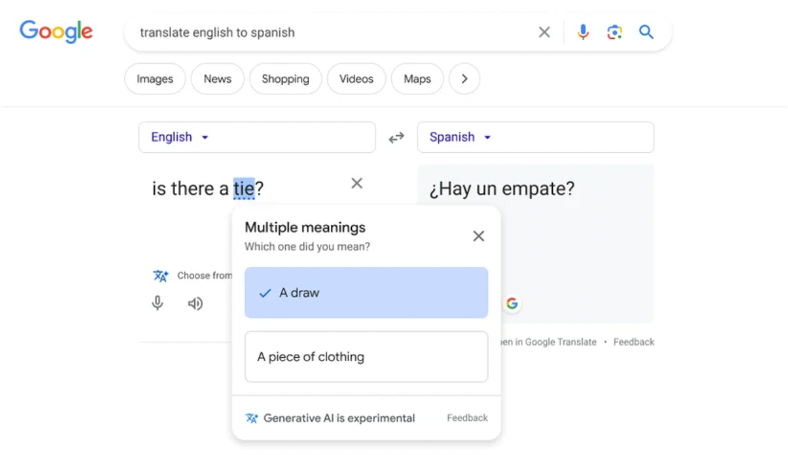Close the Multiple meanings popup
This screenshot has height=458, width=788.
click(x=478, y=236)
